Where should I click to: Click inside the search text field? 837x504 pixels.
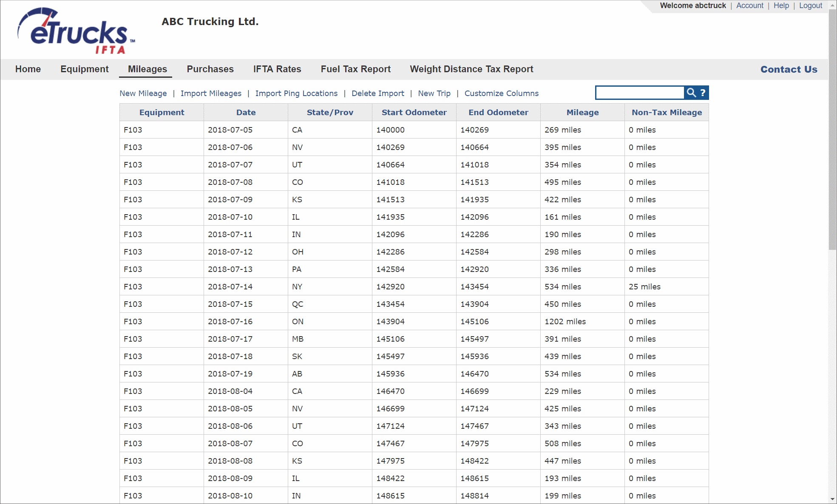coord(640,93)
